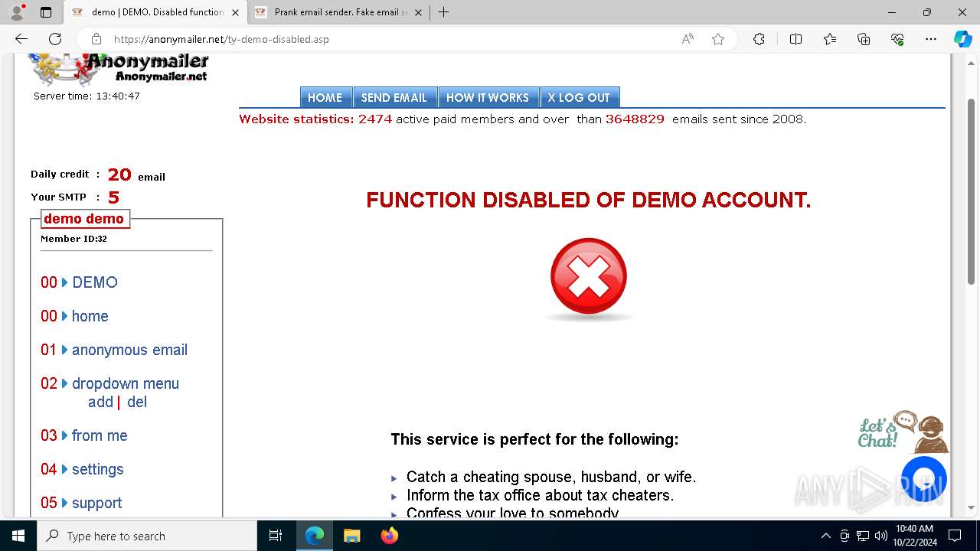980x551 pixels.
Task: Open Browser essentials heart icon
Action: point(897,39)
